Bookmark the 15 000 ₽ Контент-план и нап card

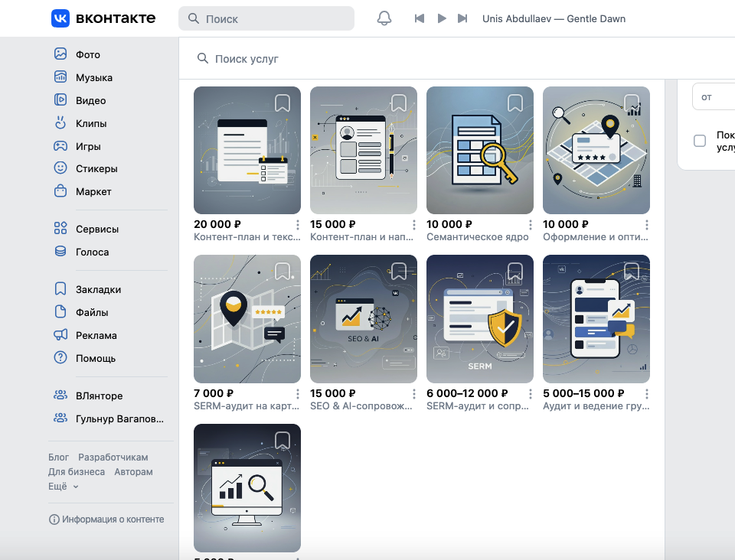tap(399, 103)
